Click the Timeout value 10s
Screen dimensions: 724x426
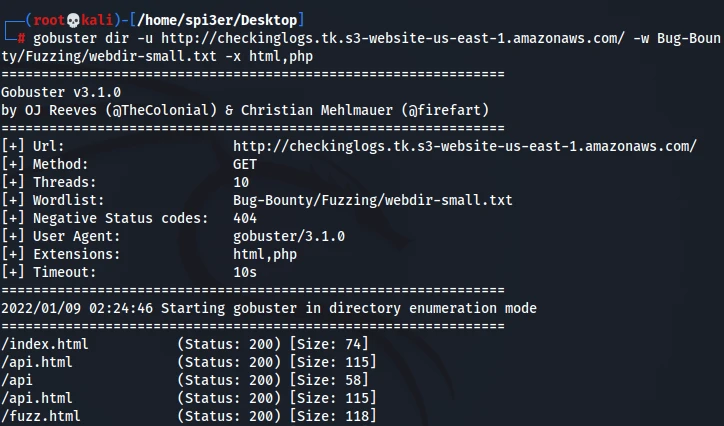(245, 272)
